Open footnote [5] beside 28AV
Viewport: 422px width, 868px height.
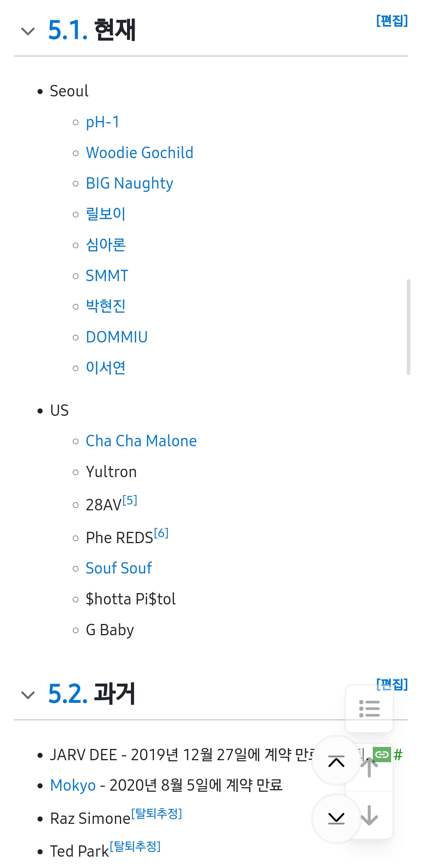point(130,500)
